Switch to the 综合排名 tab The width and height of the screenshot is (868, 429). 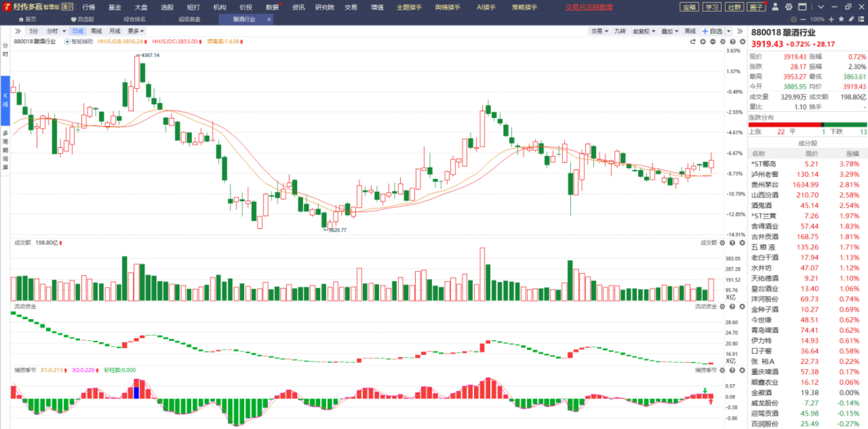tap(134, 19)
